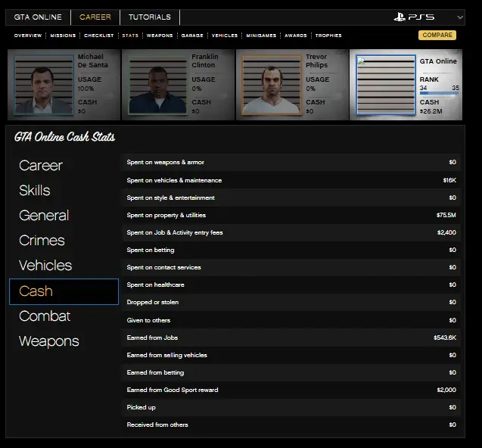Screen dimensions: 482x448
Task: Select the Skills stats category
Action: point(35,191)
